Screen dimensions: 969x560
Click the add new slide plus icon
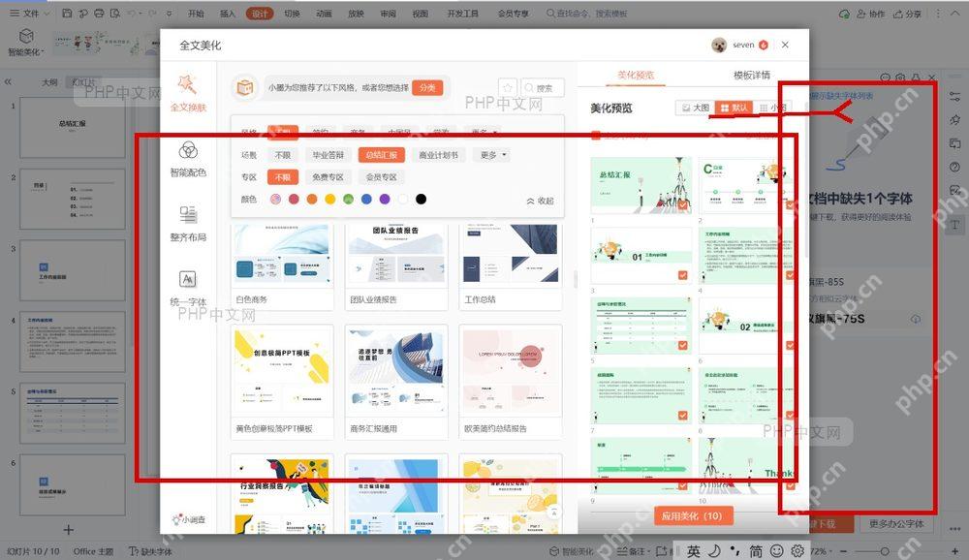(69, 530)
